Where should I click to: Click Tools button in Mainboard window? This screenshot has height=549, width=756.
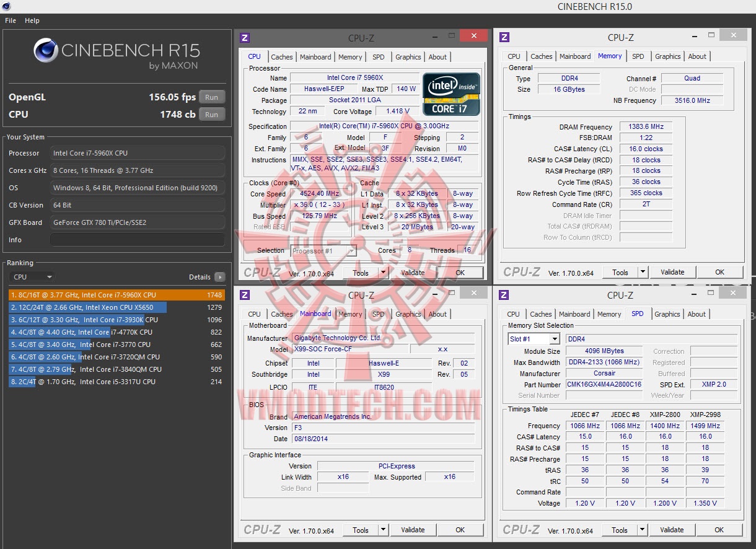click(361, 530)
